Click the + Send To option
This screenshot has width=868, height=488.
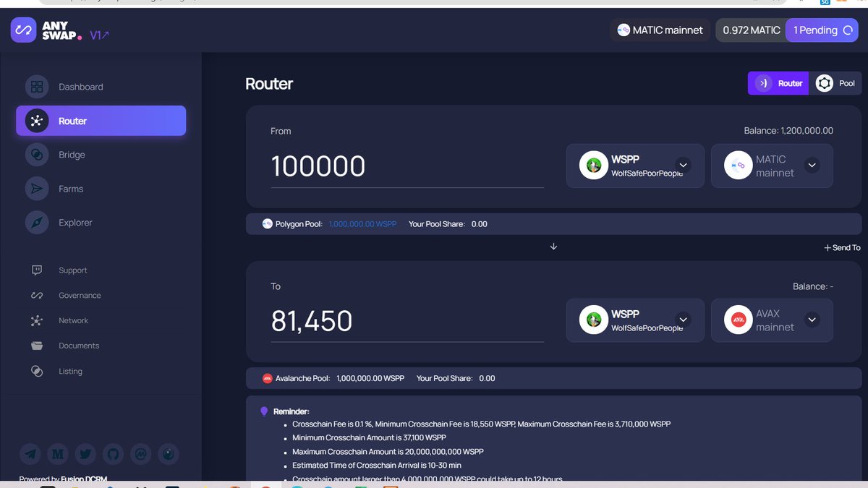click(842, 248)
